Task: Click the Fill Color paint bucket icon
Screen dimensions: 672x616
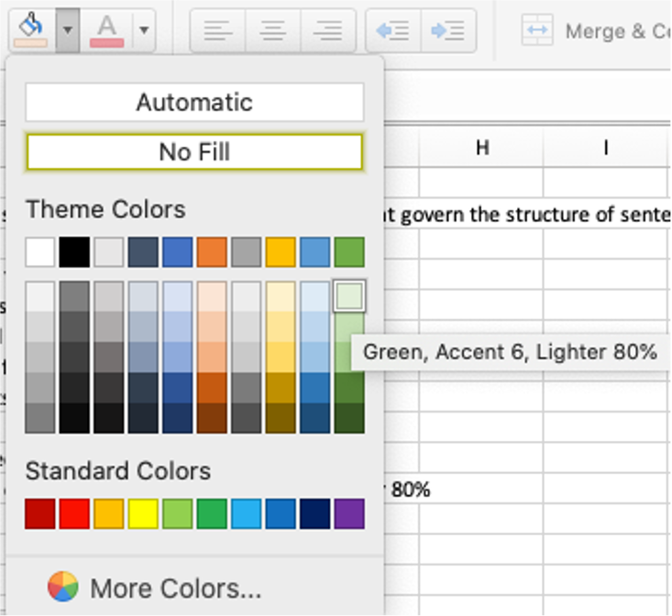Action: pos(31,29)
